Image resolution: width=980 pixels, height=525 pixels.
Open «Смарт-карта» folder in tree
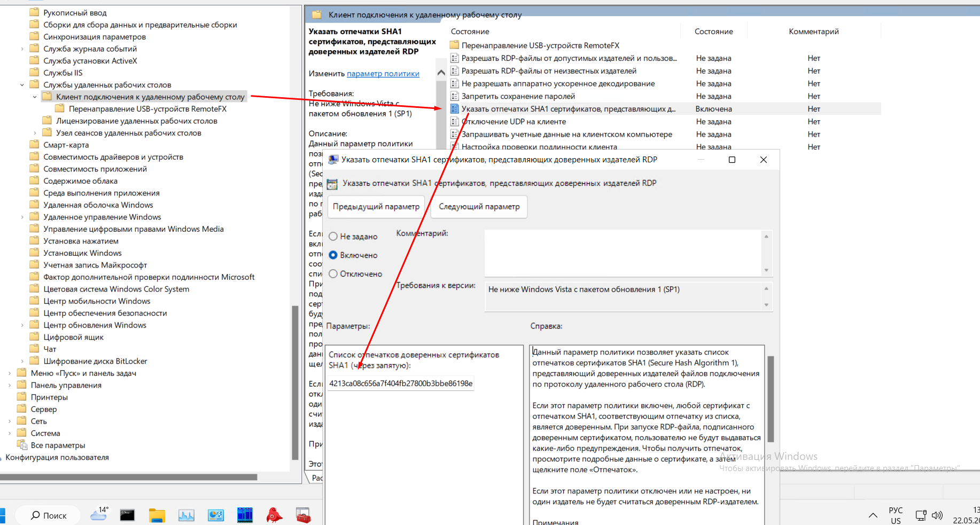click(x=66, y=145)
